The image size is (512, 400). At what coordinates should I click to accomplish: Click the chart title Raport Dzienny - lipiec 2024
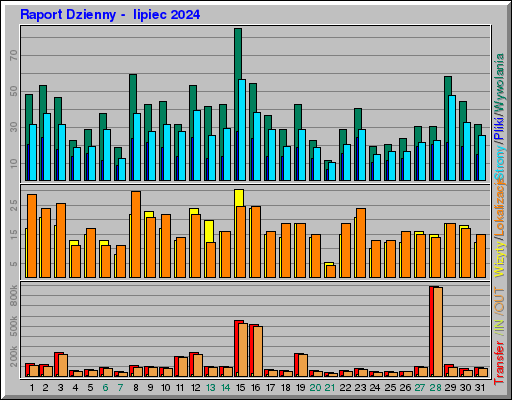click(x=110, y=15)
